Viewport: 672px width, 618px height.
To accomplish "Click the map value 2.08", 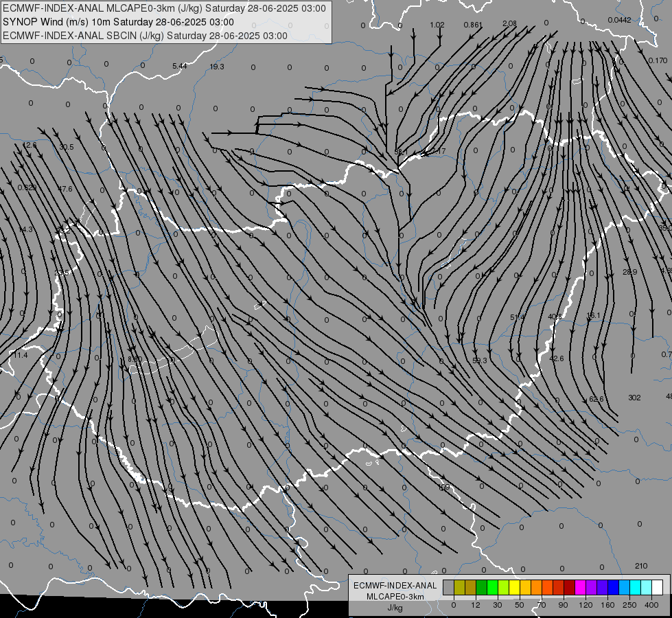I will pos(509,23).
